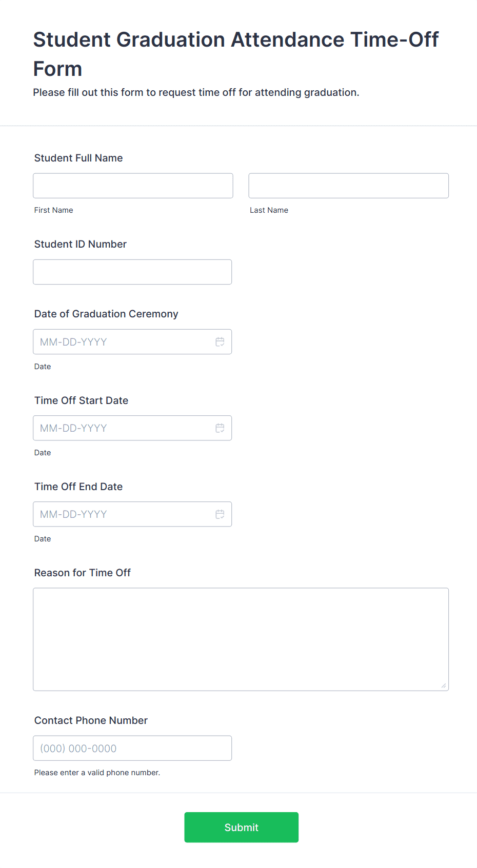Click inside the Reason for Time Off textarea
Viewport: 477px width, 868px height.
click(241, 639)
